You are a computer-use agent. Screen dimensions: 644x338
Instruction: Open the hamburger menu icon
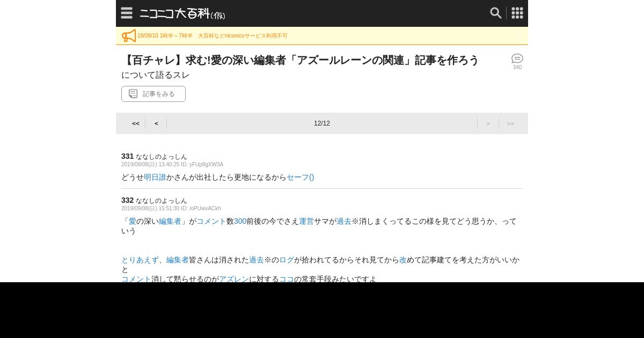pyautogui.click(x=127, y=13)
